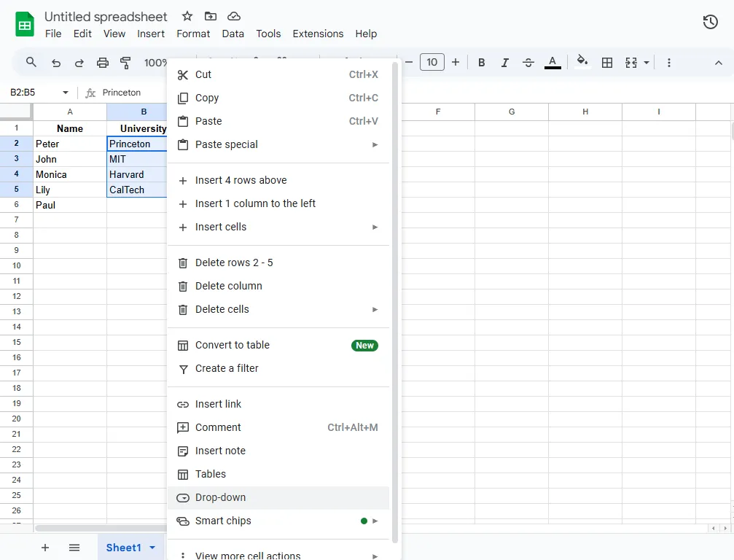The height and width of the screenshot is (560, 734).
Task: Select row 10 header
Action: pos(16,265)
